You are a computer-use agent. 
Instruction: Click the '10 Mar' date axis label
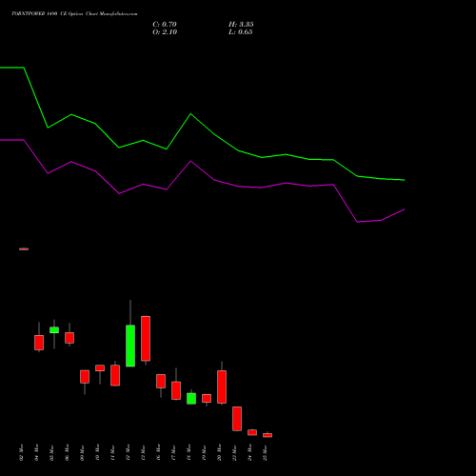coord(97,452)
